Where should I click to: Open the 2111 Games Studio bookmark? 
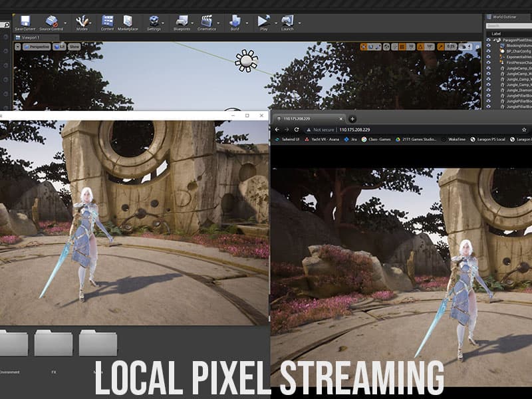[x=416, y=140]
